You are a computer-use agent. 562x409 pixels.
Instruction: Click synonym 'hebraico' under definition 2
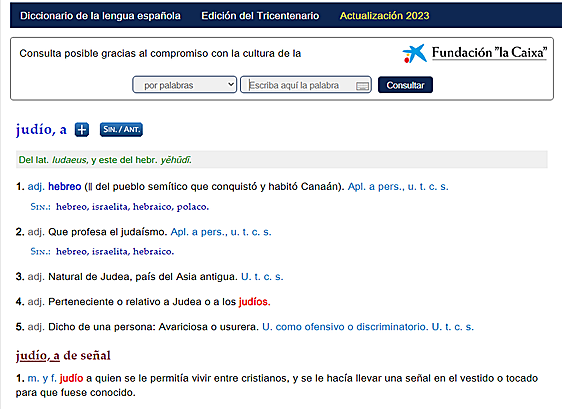pyautogui.click(x=153, y=252)
